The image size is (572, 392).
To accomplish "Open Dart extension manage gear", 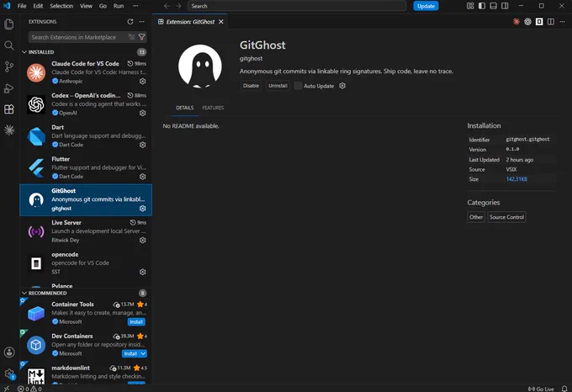I will 143,145.
